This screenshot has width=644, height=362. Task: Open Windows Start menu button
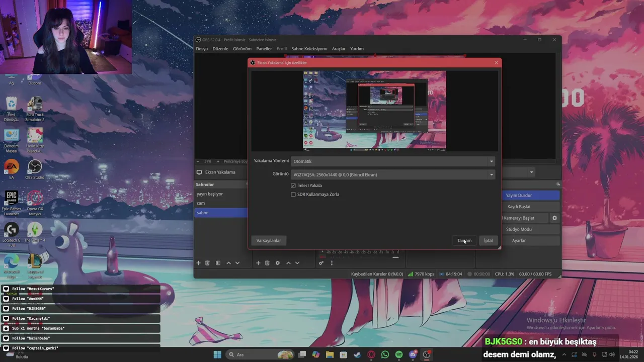click(217, 354)
